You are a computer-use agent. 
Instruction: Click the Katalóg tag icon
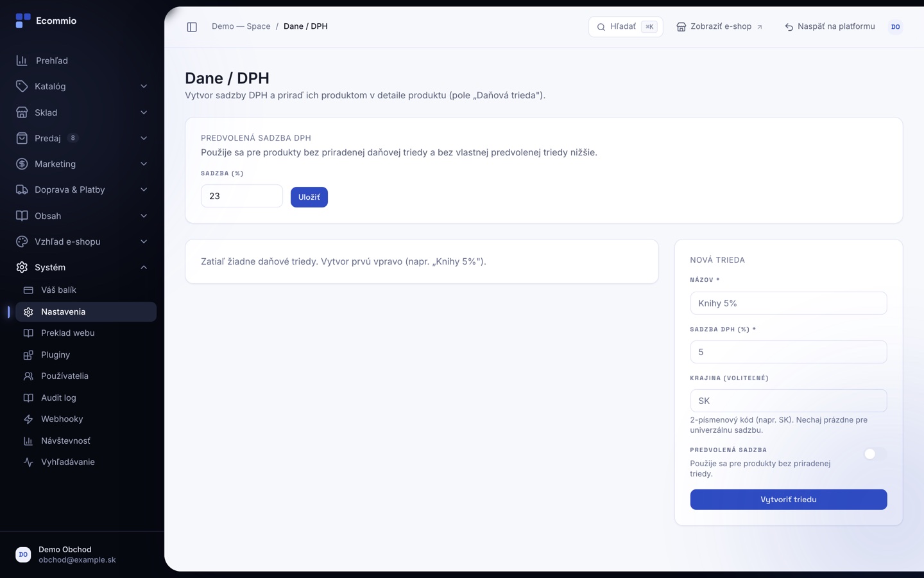point(22,86)
